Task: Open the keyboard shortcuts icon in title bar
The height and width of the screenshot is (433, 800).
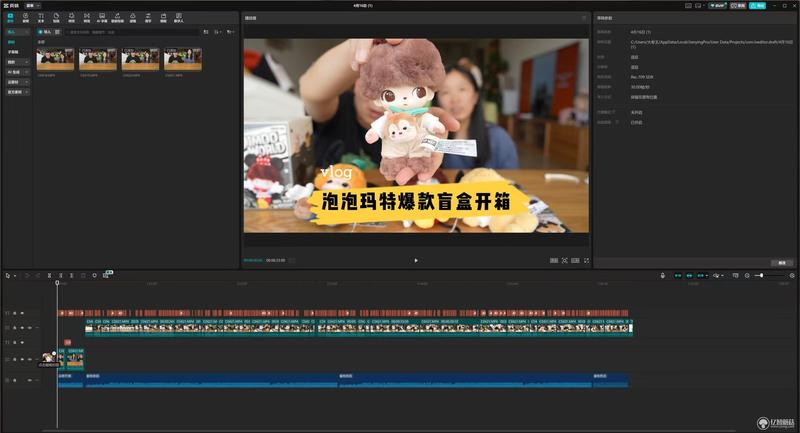Action: [x=688, y=6]
